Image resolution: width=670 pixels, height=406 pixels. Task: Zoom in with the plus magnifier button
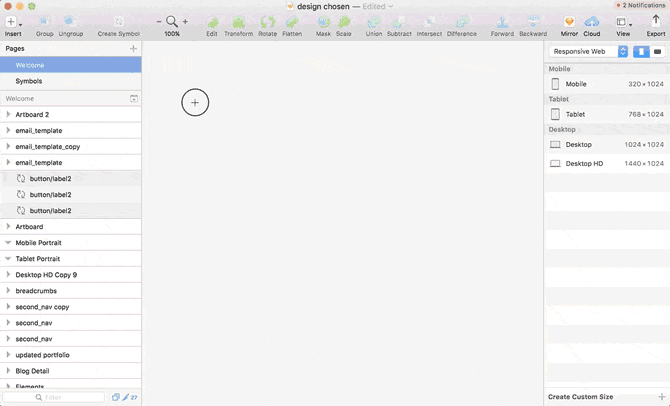coord(184,21)
